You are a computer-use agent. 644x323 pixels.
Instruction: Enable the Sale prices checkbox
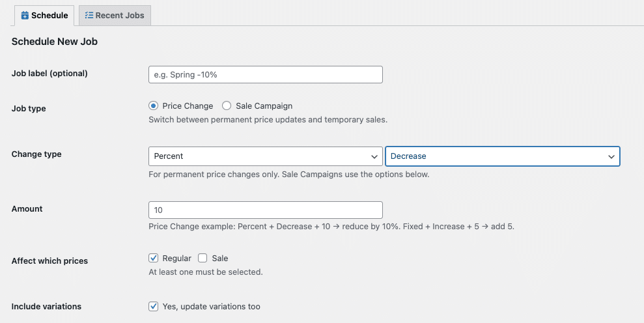pos(203,258)
